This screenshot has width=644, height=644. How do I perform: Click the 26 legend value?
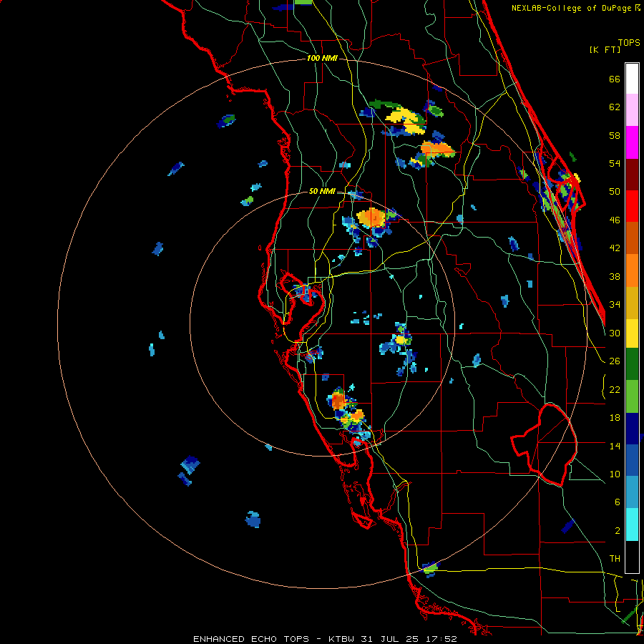(615, 361)
